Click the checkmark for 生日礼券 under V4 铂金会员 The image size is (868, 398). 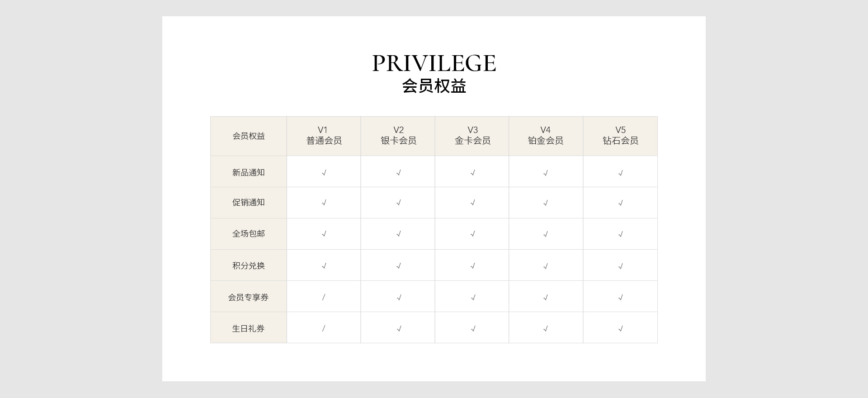pos(545,329)
